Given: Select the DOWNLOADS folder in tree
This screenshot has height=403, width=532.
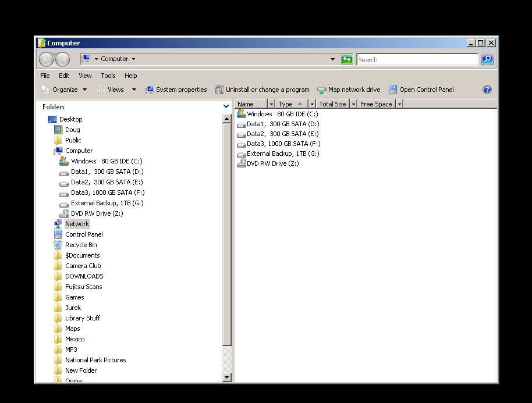Looking at the screenshot, I should point(84,276).
